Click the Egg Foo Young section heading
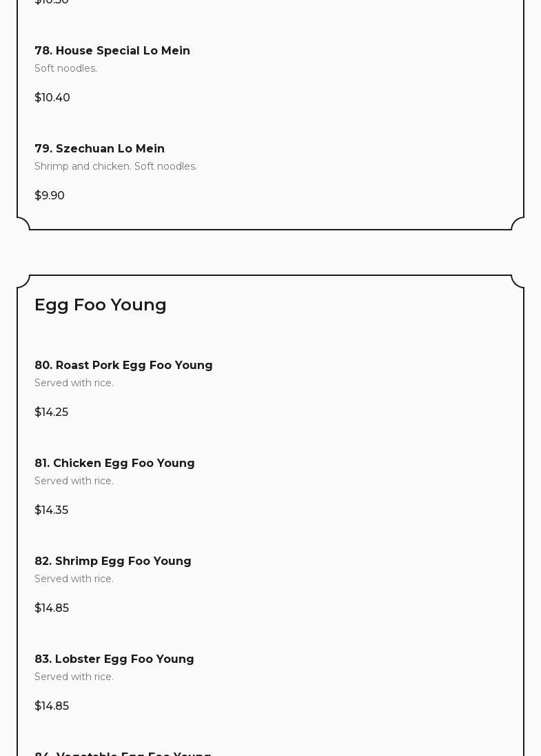541x756 pixels. (x=101, y=305)
